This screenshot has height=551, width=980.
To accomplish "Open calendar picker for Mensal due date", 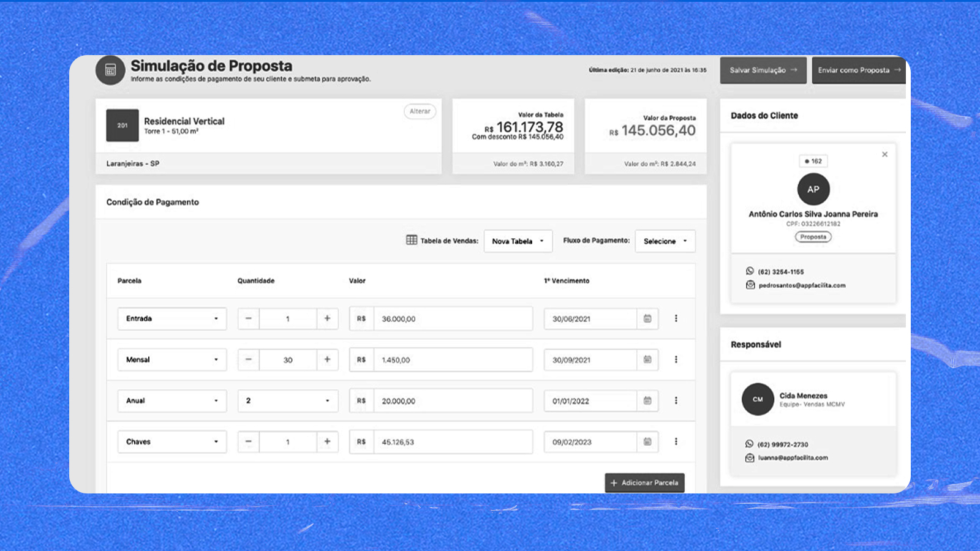I will (647, 359).
